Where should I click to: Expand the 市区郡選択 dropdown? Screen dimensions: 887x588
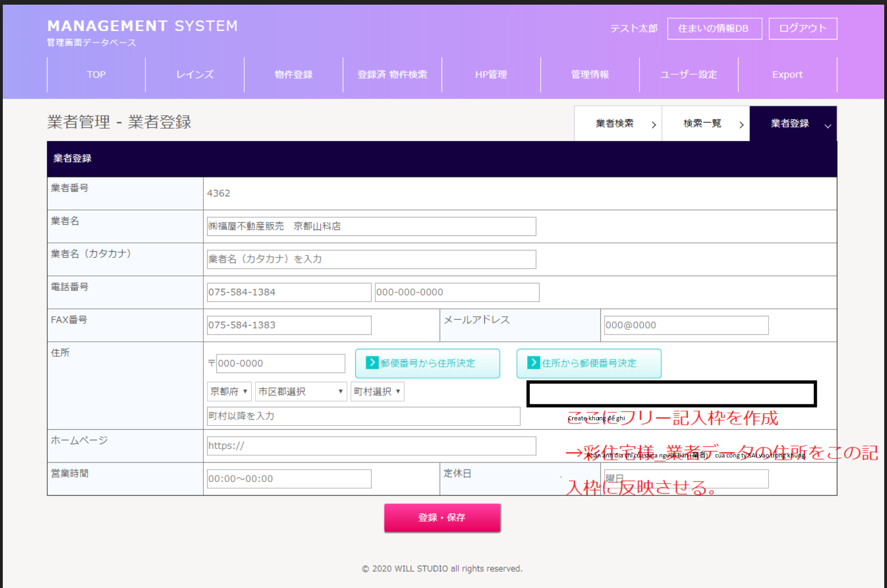click(300, 392)
